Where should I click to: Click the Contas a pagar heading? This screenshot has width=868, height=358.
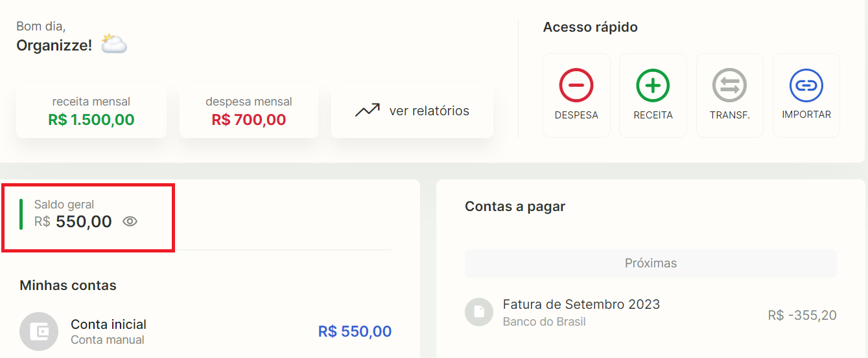coord(515,207)
